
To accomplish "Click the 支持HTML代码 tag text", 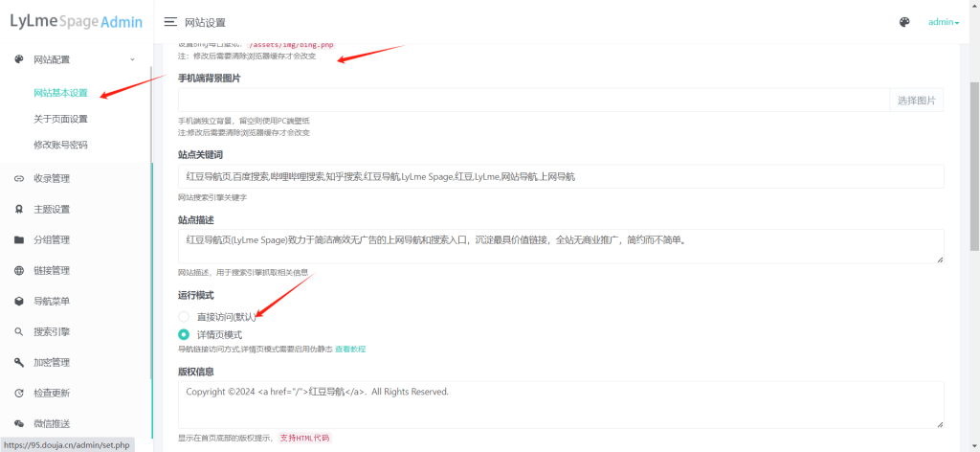I will tap(304, 438).
